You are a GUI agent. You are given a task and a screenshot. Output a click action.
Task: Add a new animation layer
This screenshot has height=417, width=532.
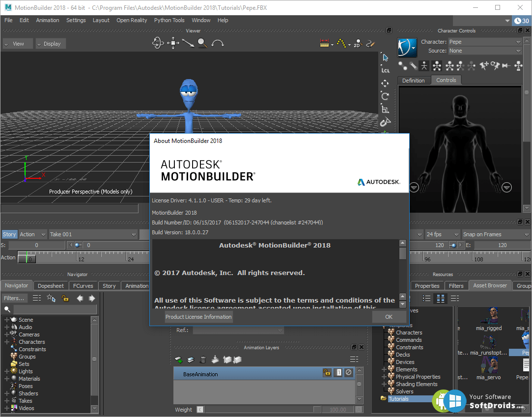(x=178, y=360)
